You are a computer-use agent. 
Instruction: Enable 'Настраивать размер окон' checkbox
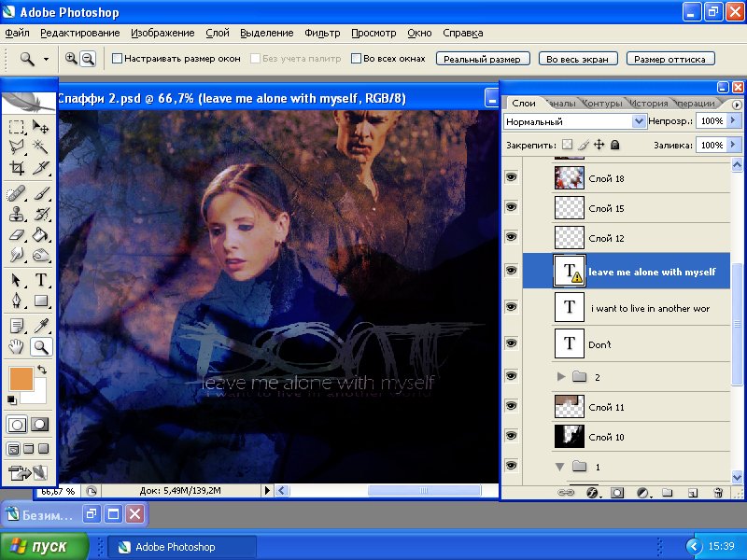(117, 59)
